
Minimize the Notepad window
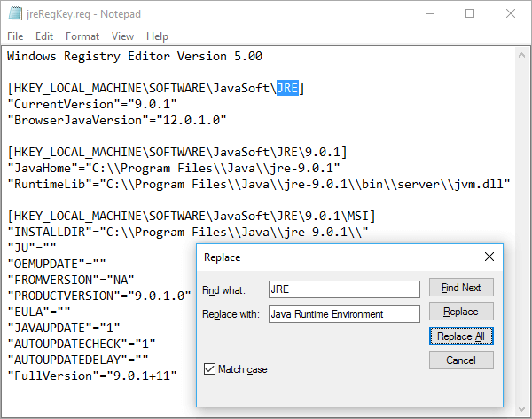[x=430, y=13]
